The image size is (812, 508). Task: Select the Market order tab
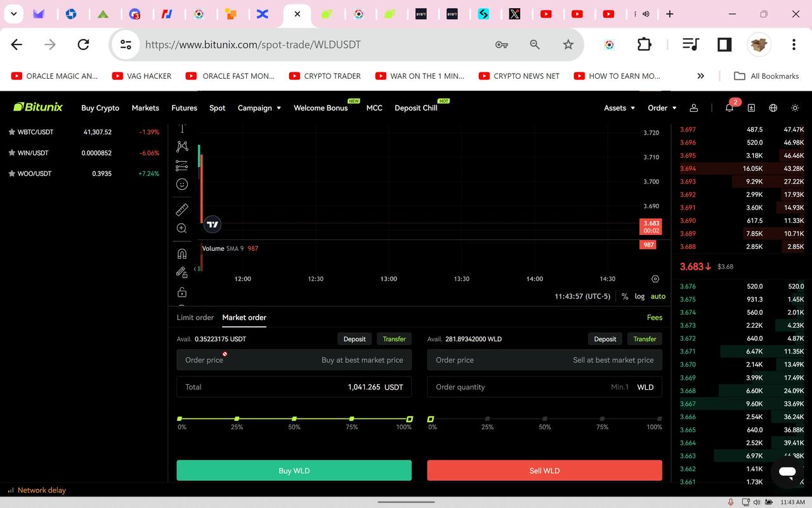244,317
